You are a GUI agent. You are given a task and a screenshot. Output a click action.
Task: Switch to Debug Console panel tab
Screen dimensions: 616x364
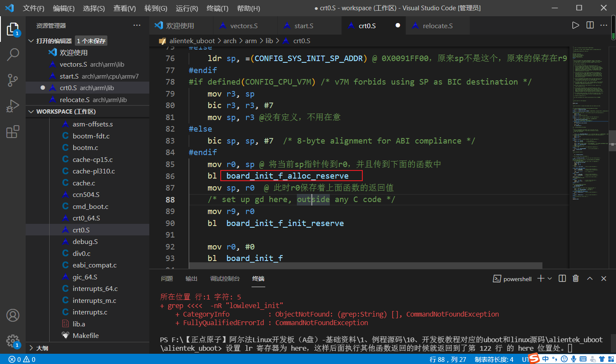[225, 279]
